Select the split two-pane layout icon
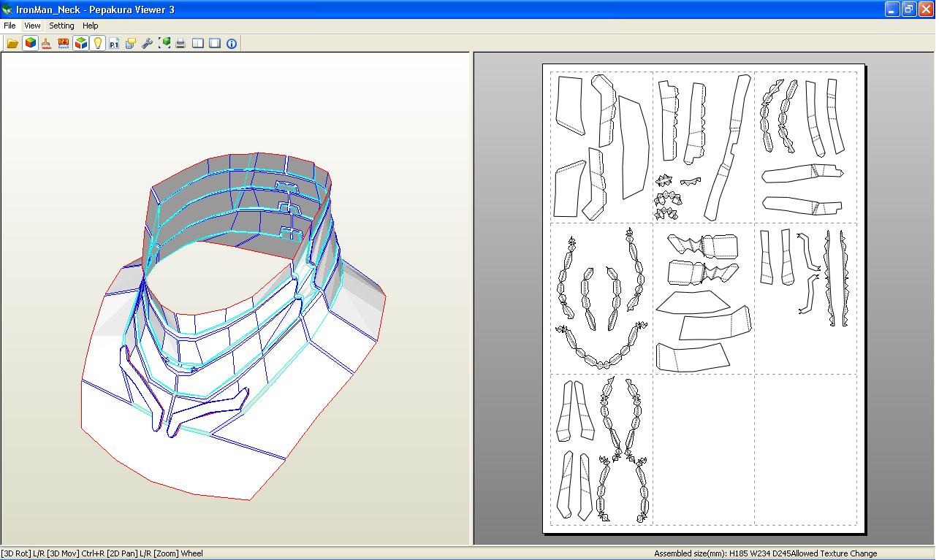The width and height of the screenshot is (939, 560). pos(198,43)
